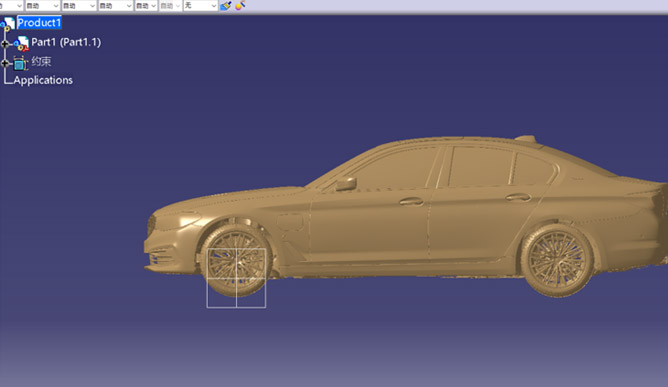The image size is (668, 387).
Task: Open the dropdown showing 无
Action: 201,6
